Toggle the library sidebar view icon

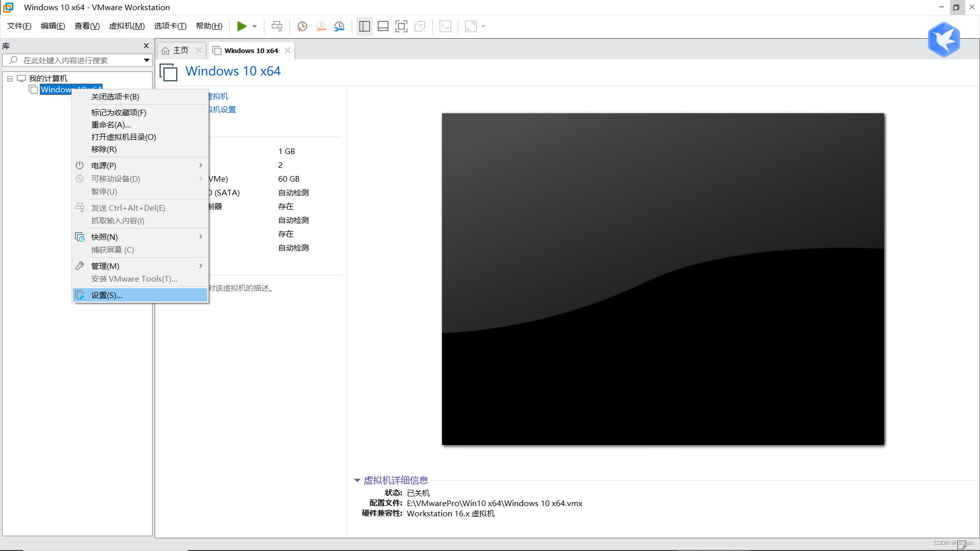click(x=364, y=26)
